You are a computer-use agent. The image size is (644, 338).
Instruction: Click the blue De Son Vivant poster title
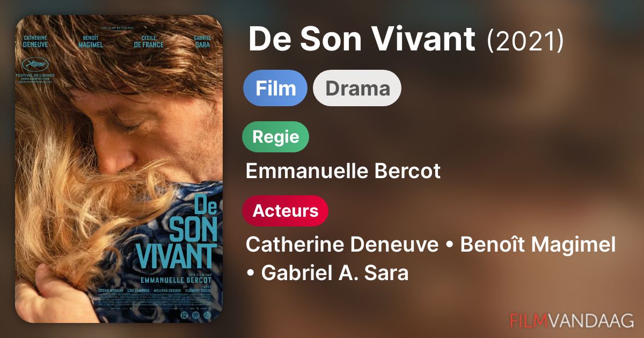pyautogui.click(x=177, y=231)
